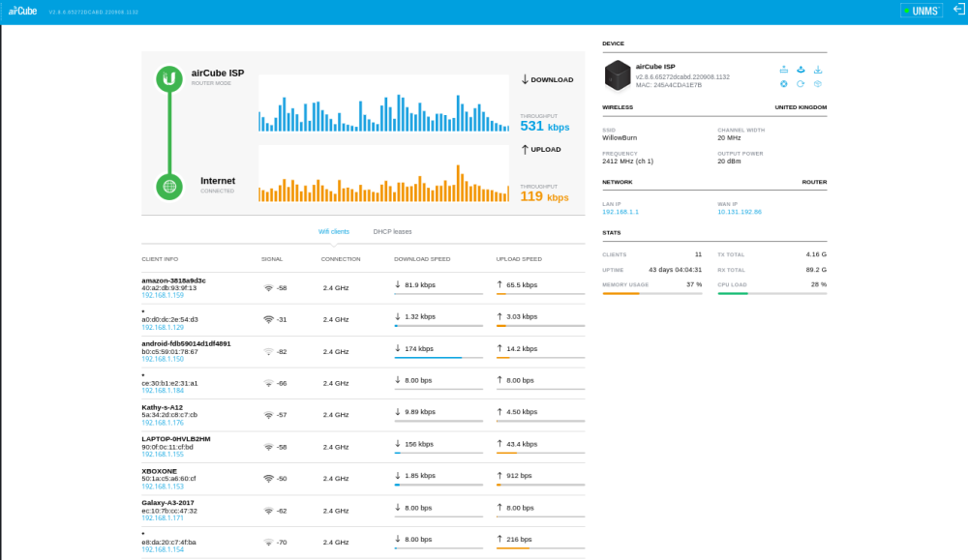Click the airCube logo in header
This screenshot has height=560, width=968.
point(22,11)
